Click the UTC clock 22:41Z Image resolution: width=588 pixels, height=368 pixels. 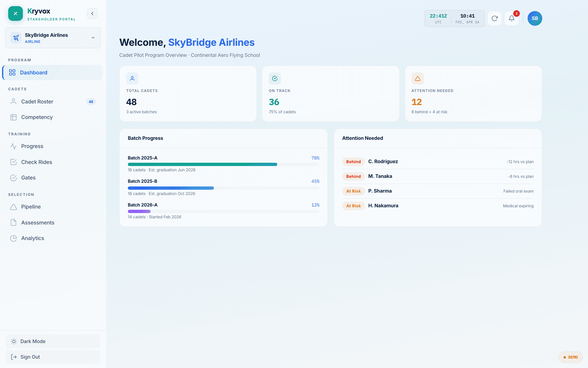(x=438, y=16)
